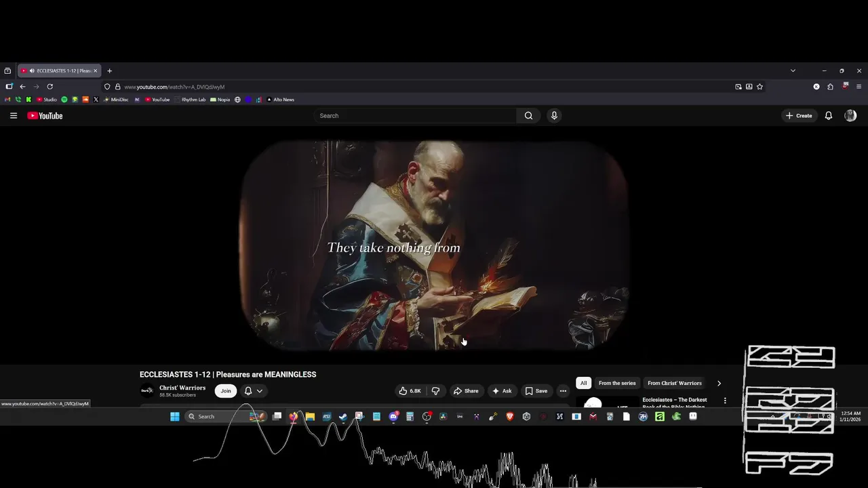This screenshot has width=868, height=488.
Task: Open the Studio bookmark
Action: click(x=47, y=100)
